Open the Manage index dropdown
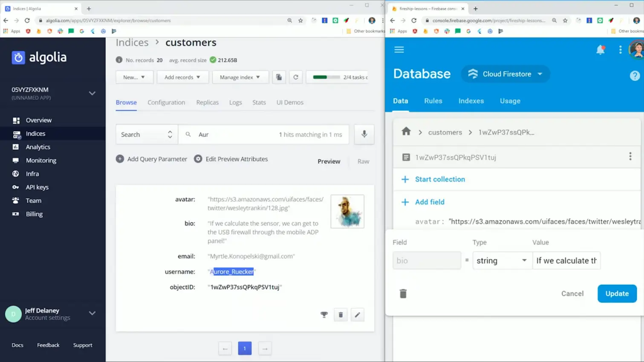The width and height of the screenshot is (644, 362). pyautogui.click(x=240, y=77)
